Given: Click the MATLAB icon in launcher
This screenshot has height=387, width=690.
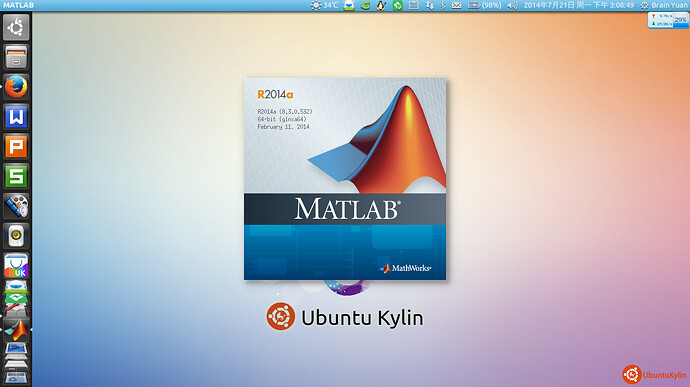Looking at the screenshot, I should [16, 330].
